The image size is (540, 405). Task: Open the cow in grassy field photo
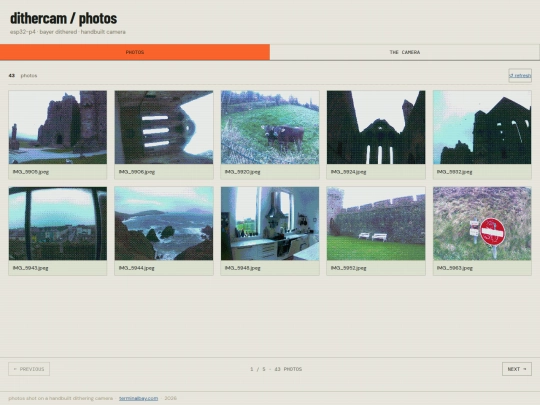pyautogui.click(x=270, y=127)
